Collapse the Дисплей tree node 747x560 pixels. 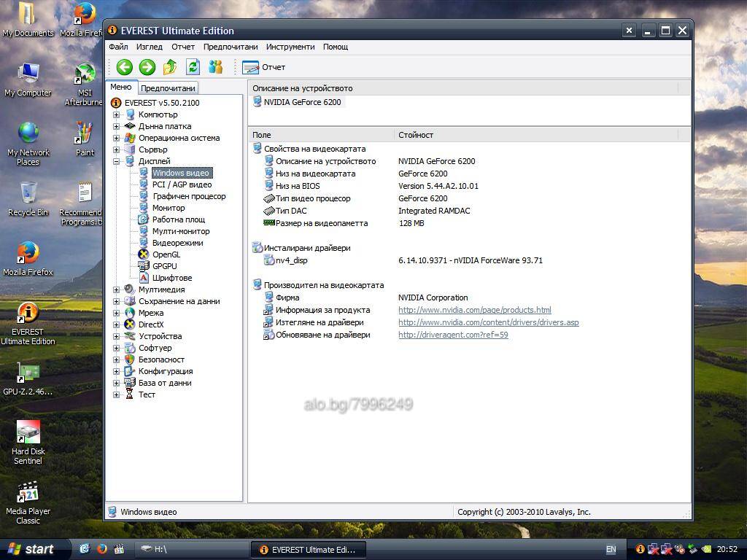[x=116, y=161]
